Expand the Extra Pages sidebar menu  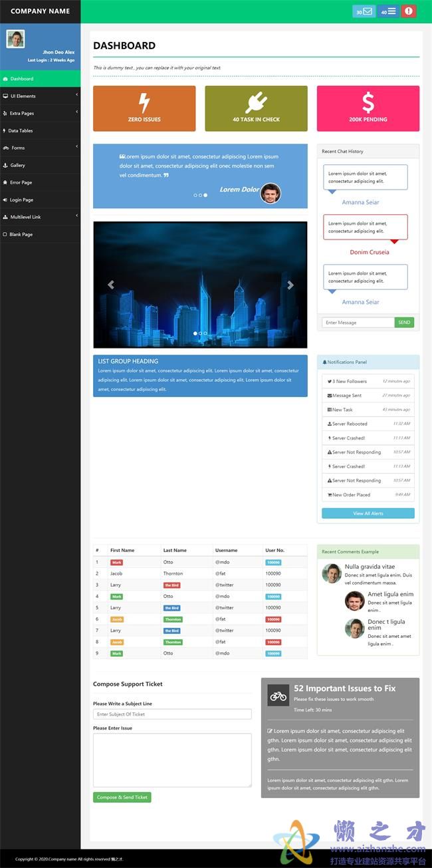point(40,113)
